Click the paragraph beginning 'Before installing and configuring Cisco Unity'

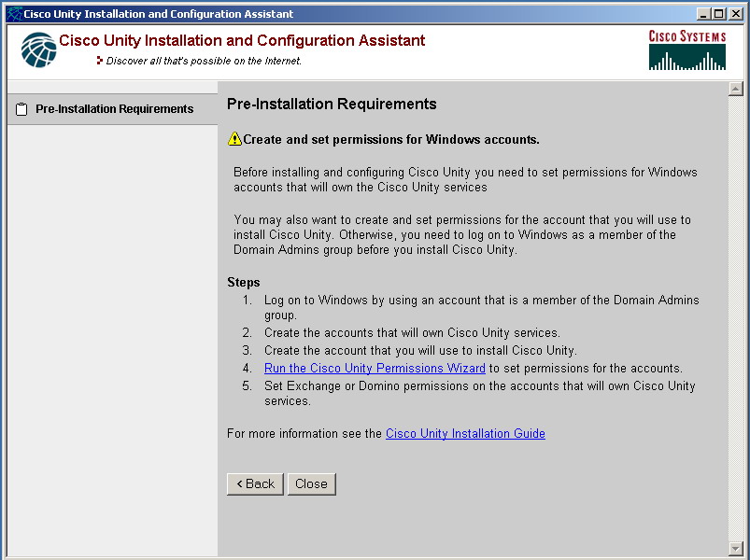point(465,179)
